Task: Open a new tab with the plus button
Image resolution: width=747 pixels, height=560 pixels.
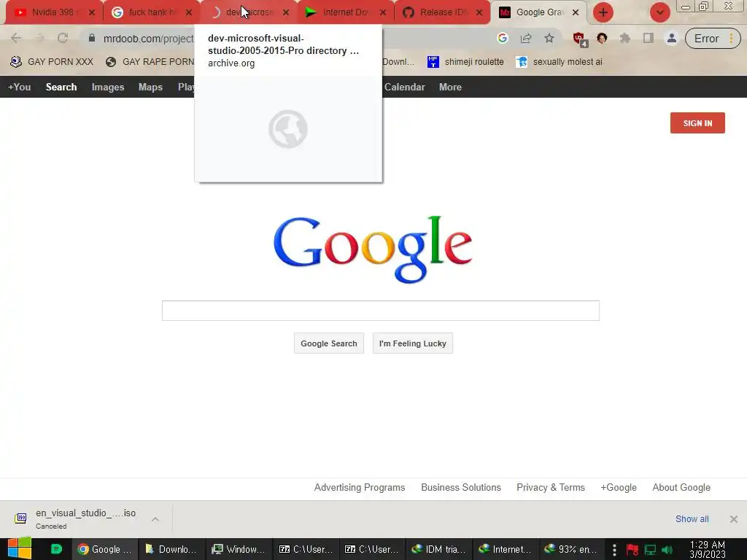Action: [x=603, y=12]
